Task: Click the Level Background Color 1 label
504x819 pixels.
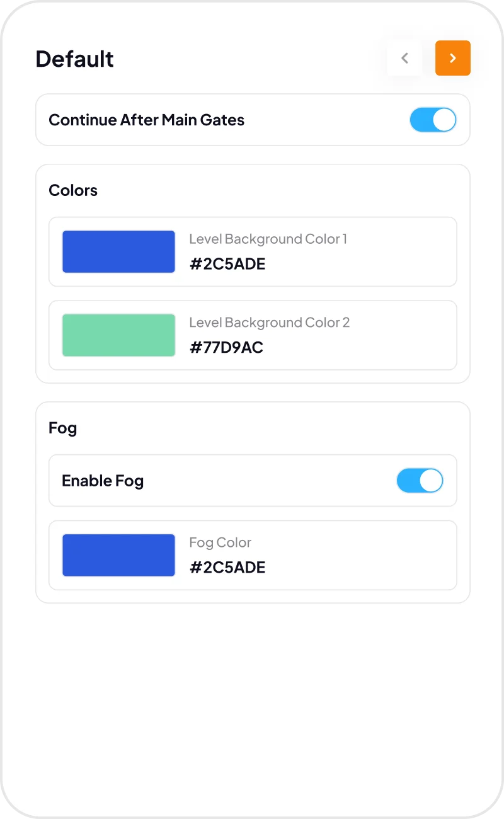Action: click(x=268, y=239)
